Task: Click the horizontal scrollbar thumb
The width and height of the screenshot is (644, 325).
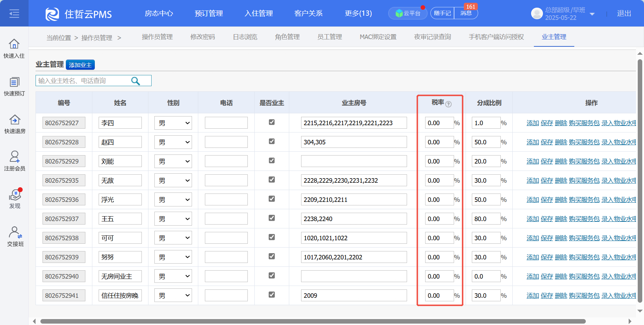Action: [x=313, y=321]
